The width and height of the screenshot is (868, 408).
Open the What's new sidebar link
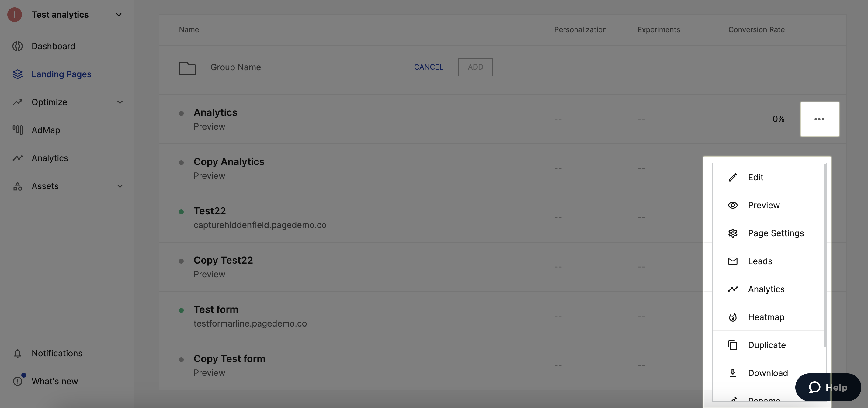(55, 381)
